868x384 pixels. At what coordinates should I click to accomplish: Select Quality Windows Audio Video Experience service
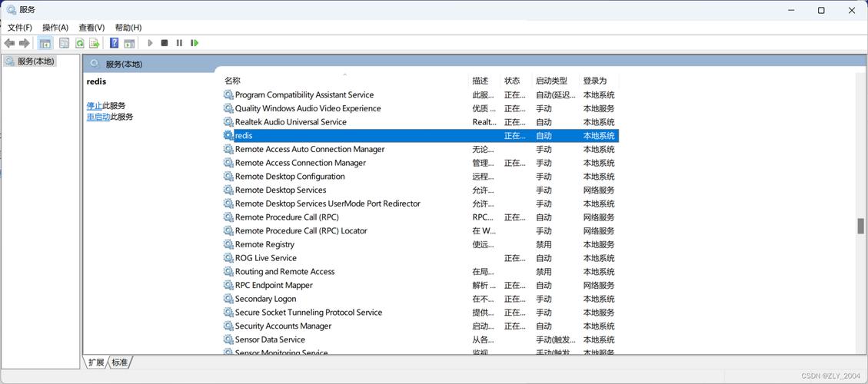(421, 108)
